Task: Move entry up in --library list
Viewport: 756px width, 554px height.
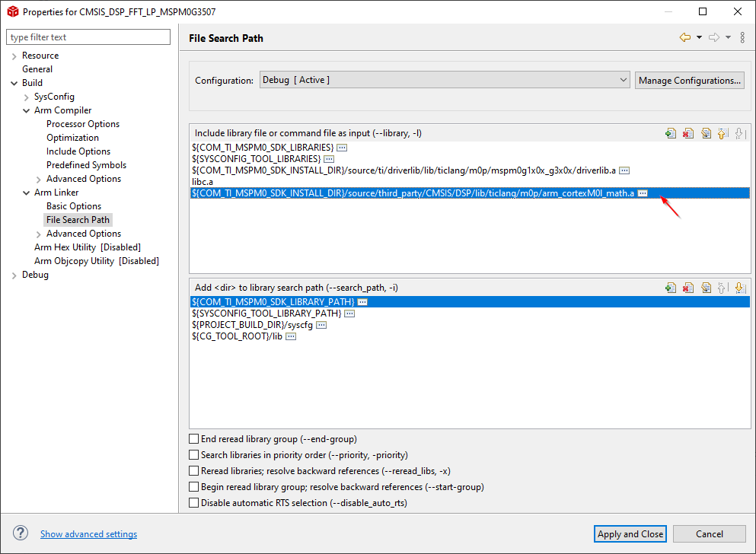Action: [x=723, y=133]
